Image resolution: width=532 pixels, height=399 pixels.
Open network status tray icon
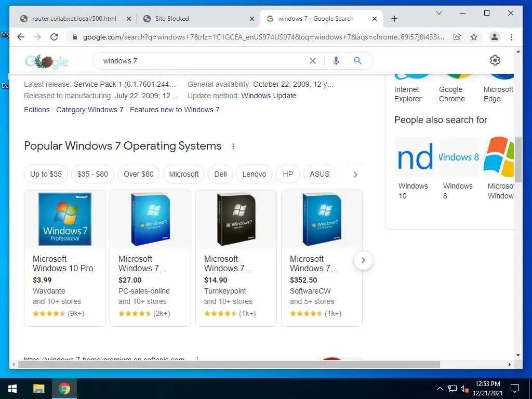[453, 389]
